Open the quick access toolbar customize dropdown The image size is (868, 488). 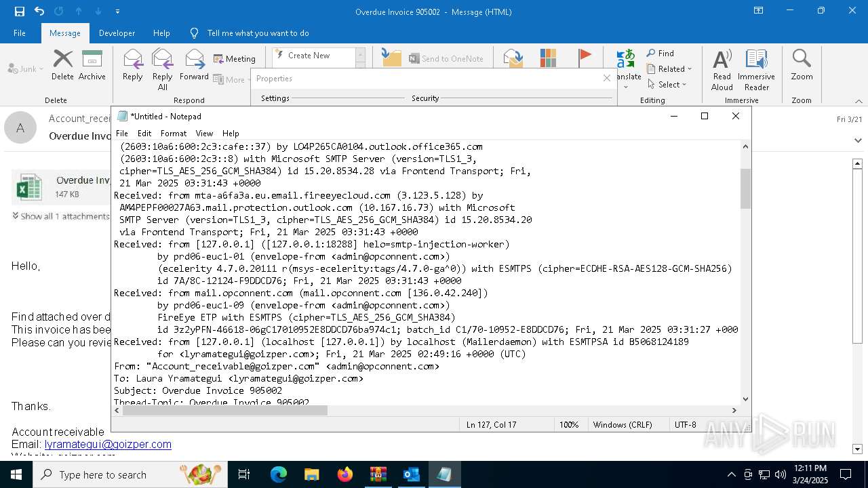coord(118,12)
